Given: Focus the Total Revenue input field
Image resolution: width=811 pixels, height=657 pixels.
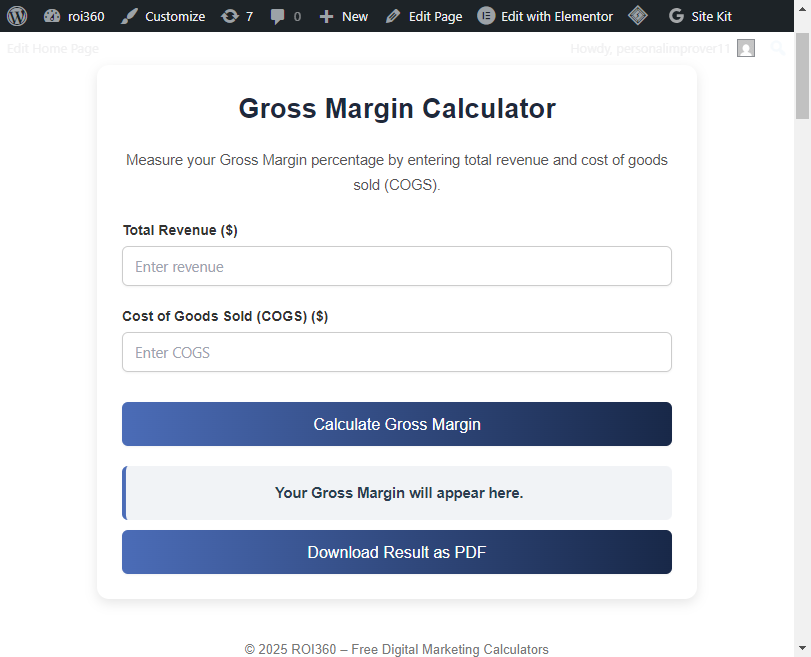Looking at the screenshot, I should click(x=396, y=267).
